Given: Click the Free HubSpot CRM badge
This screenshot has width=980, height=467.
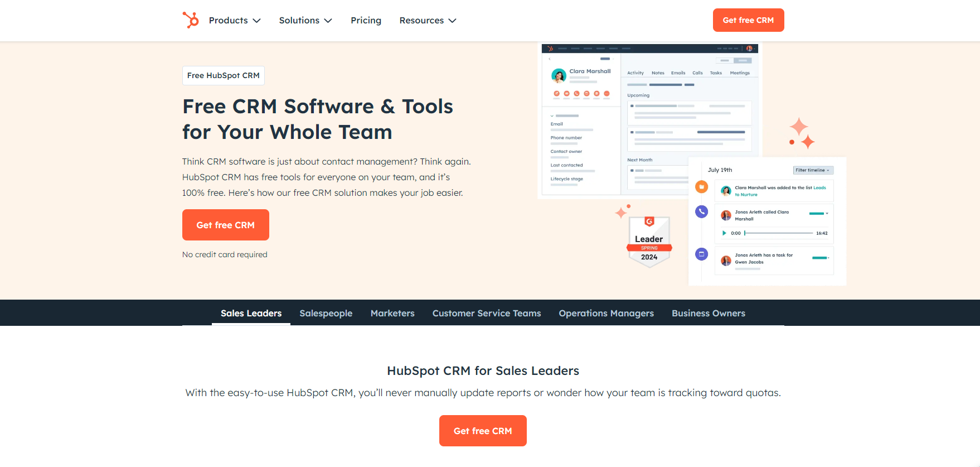Looking at the screenshot, I should point(224,75).
